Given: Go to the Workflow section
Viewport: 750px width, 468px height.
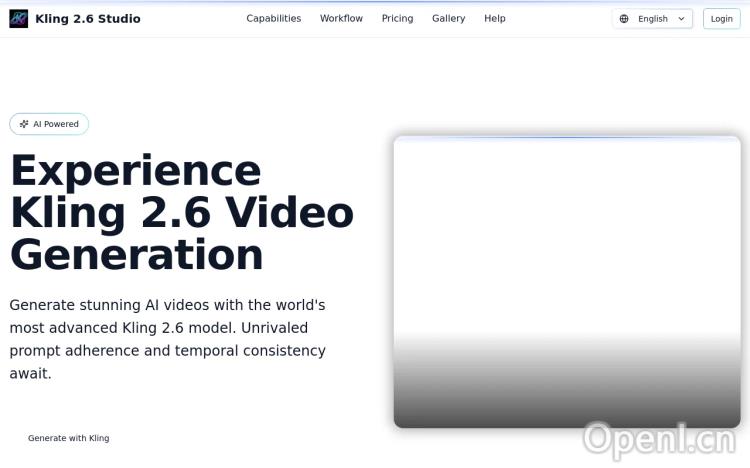Looking at the screenshot, I should [341, 19].
